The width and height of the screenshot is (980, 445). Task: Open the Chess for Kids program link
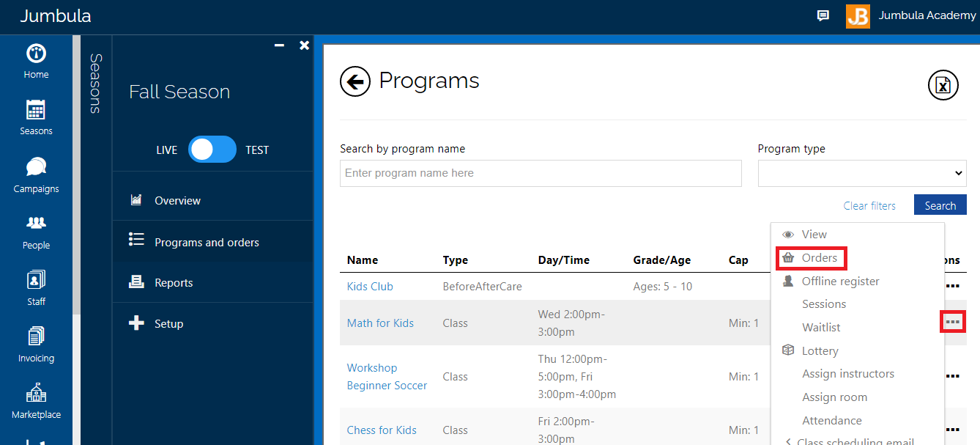pos(382,430)
